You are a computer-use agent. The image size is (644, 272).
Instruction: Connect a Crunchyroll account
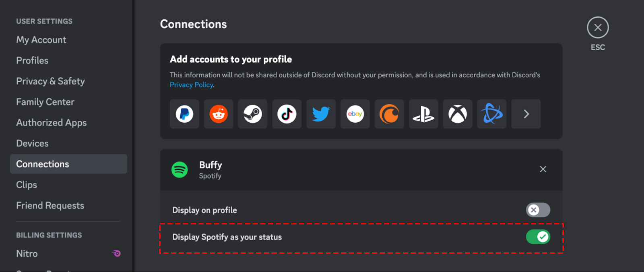(389, 114)
